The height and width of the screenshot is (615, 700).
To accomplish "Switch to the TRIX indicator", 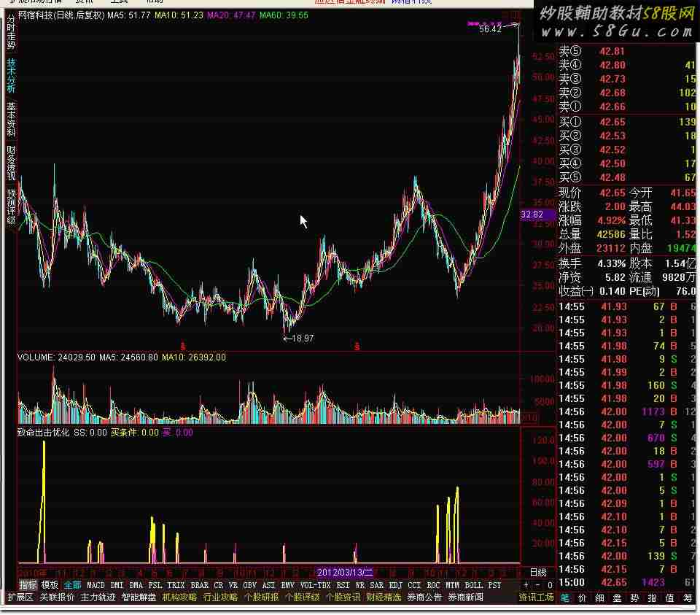I will tap(176, 584).
